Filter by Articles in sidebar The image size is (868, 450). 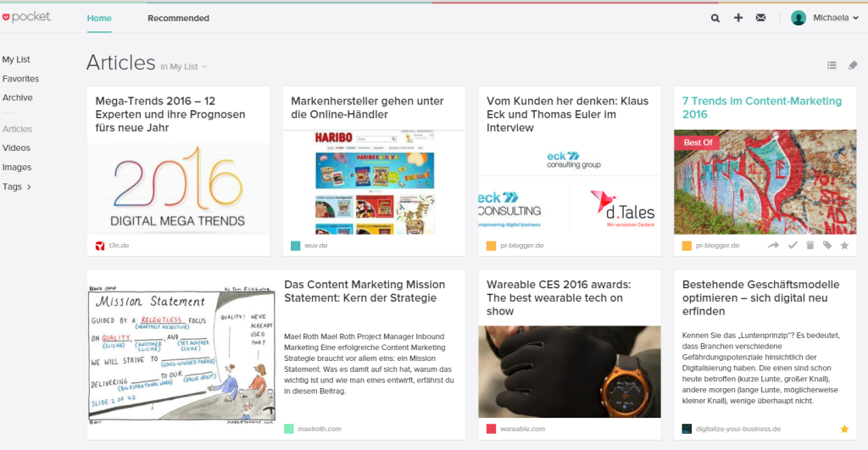coord(17,129)
